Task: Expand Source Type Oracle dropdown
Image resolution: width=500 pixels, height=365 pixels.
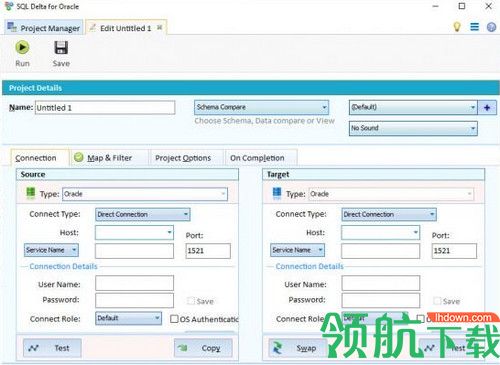Action: (x=145, y=194)
